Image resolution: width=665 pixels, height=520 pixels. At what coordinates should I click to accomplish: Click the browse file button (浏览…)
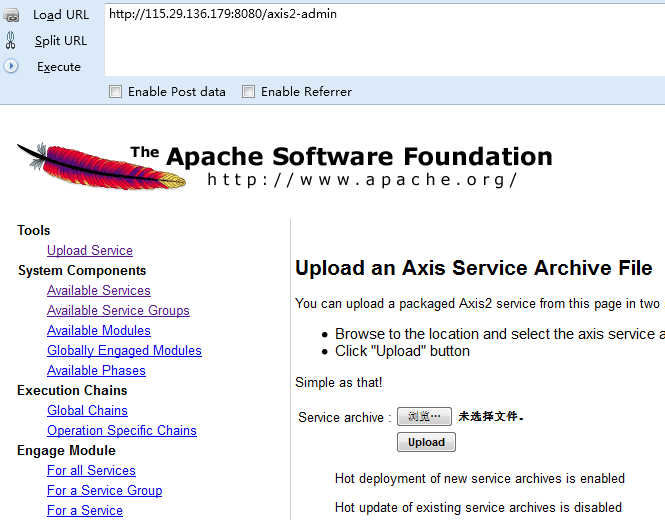coord(424,417)
